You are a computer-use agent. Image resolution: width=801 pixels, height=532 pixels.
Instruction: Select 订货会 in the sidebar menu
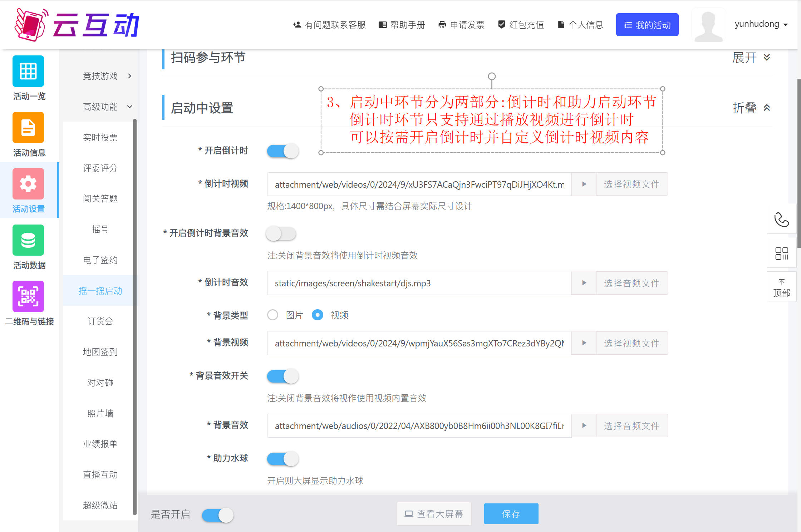click(100, 321)
